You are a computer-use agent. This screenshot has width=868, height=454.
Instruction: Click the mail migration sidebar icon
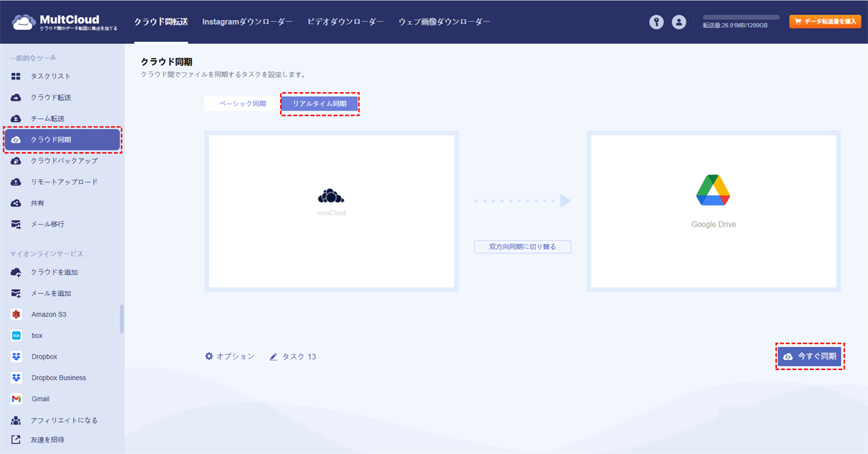(16, 224)
